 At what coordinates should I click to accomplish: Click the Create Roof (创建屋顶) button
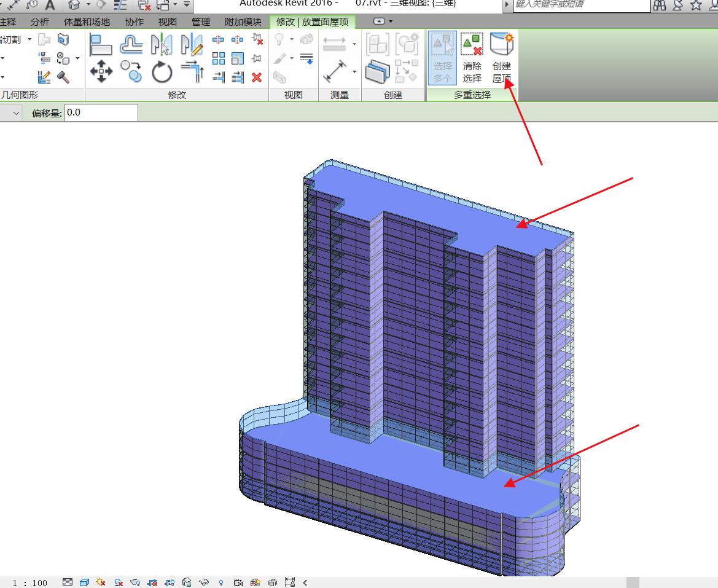click(x=501, y=58)
